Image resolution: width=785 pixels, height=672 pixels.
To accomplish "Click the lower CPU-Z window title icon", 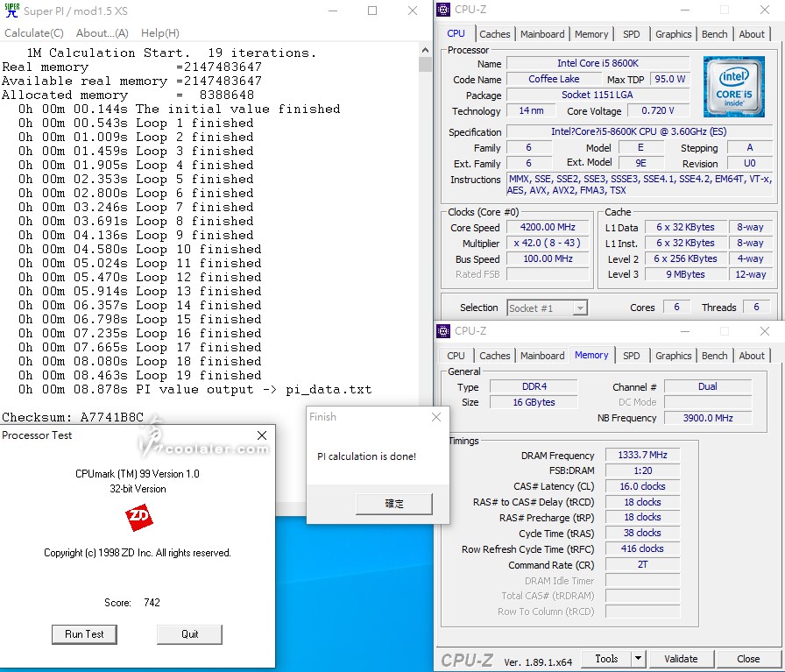I will pos(443,331).
